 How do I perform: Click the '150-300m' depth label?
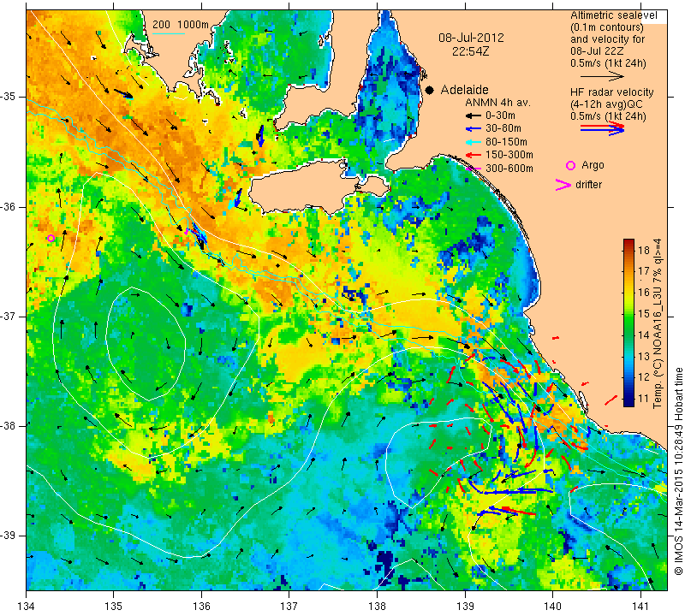[509, 155]
